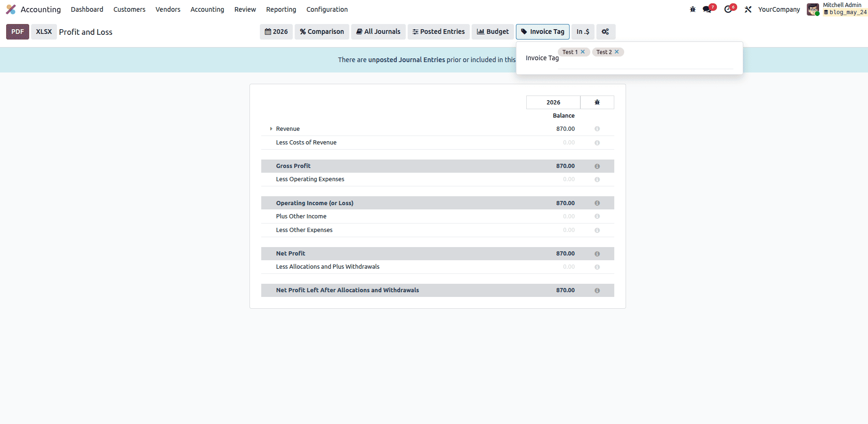Open the Posted Entries options dropdown
Viewport: 868px width, 424px height.
point(439,32)
